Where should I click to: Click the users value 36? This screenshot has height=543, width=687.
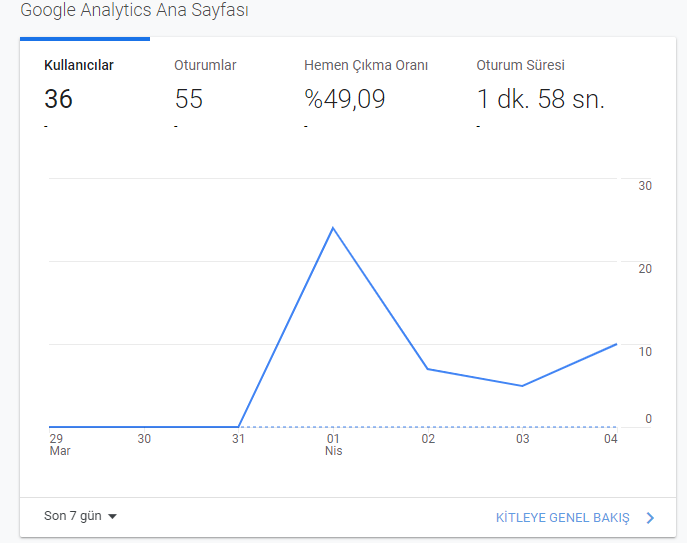pyautogui.click(x=58, y=99)
